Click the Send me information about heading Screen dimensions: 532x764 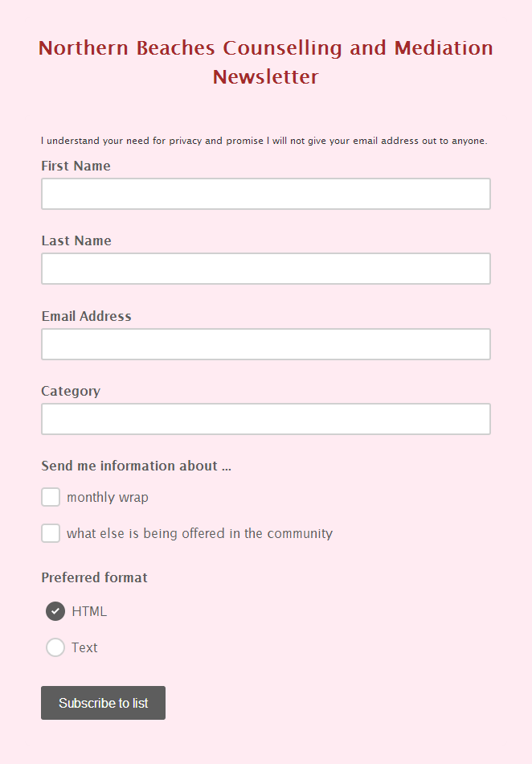pos(136,466)
